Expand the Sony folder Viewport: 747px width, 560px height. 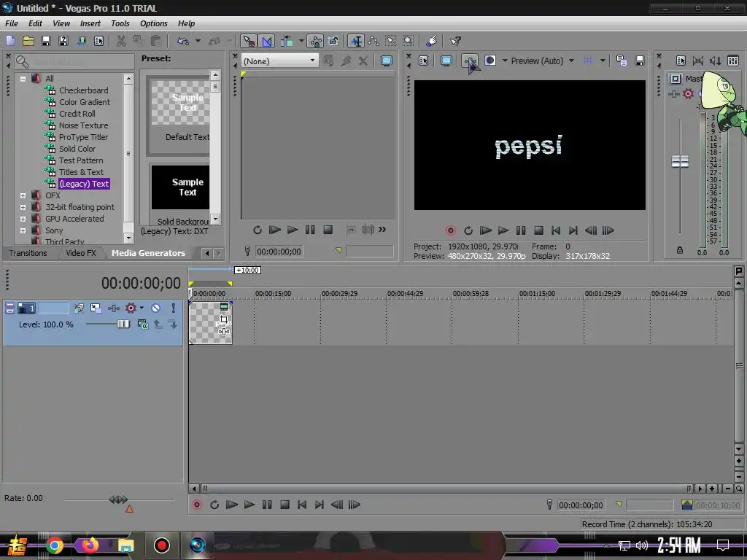(23, 230)
